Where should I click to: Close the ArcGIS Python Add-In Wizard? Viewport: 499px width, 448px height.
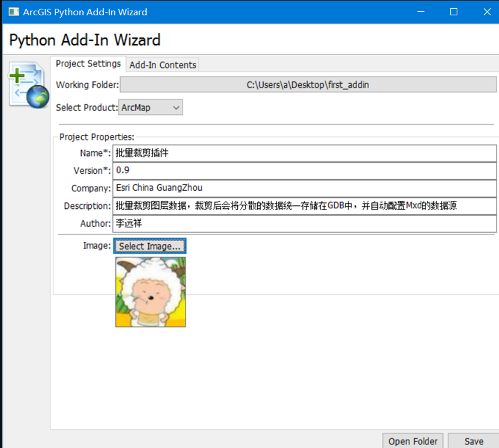487,12
